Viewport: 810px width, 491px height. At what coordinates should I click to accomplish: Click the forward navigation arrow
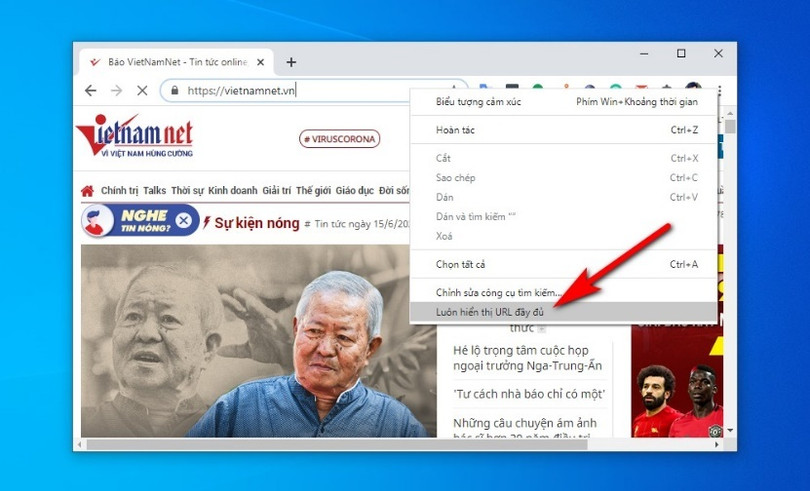pyautogui.click(x=116, y=90)
